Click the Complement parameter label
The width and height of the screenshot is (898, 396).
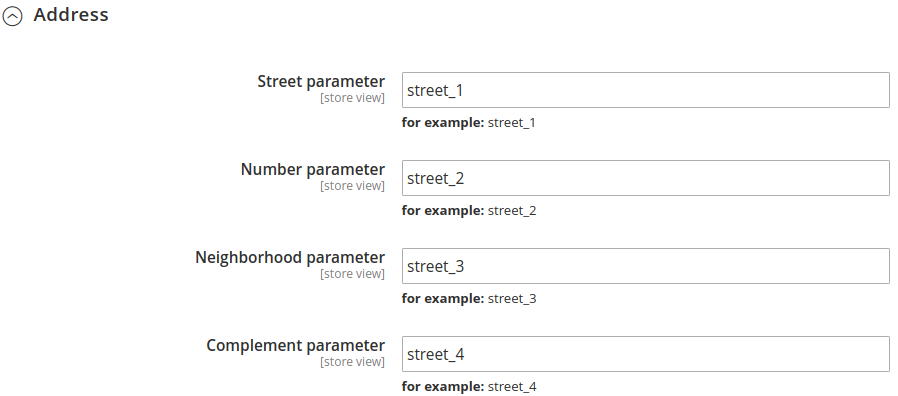[296, 346]
